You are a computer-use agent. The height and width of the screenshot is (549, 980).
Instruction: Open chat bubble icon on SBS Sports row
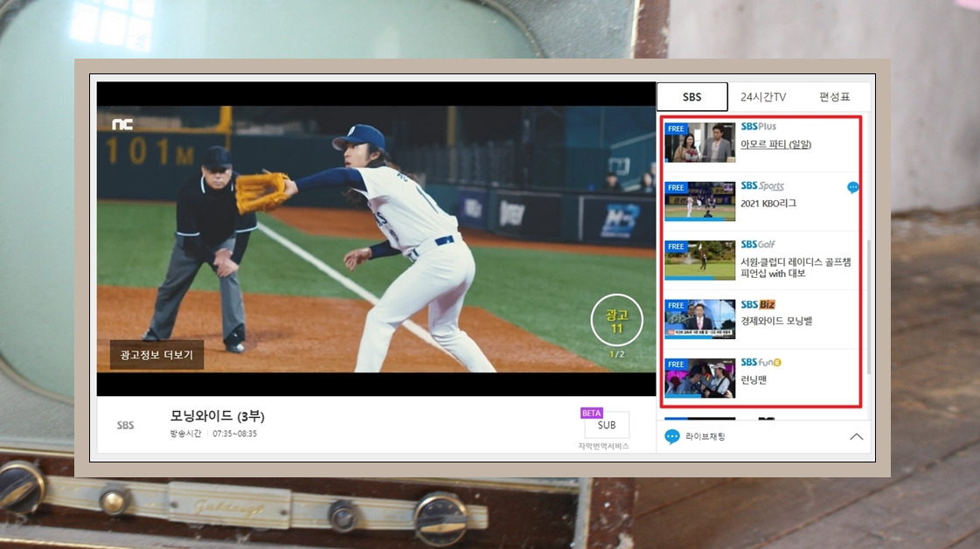[852, 187]
